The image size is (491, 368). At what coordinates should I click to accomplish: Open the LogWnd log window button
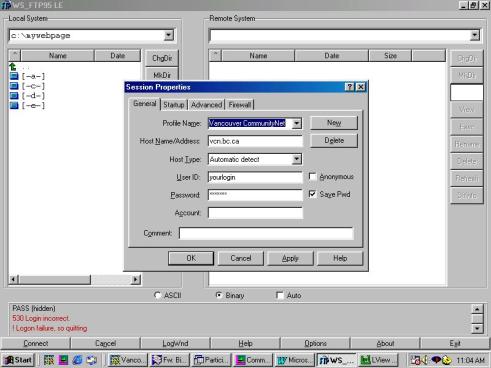click(x=175, y=343)
